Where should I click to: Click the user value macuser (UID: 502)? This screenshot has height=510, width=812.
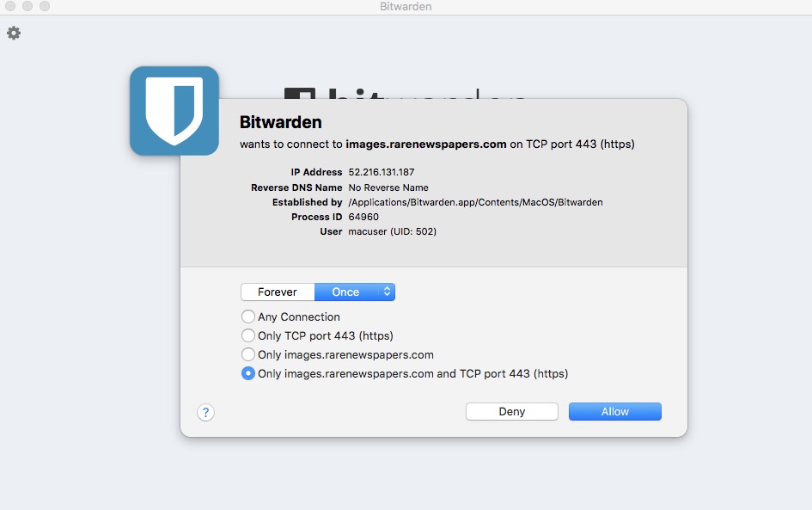pos(392,231)
